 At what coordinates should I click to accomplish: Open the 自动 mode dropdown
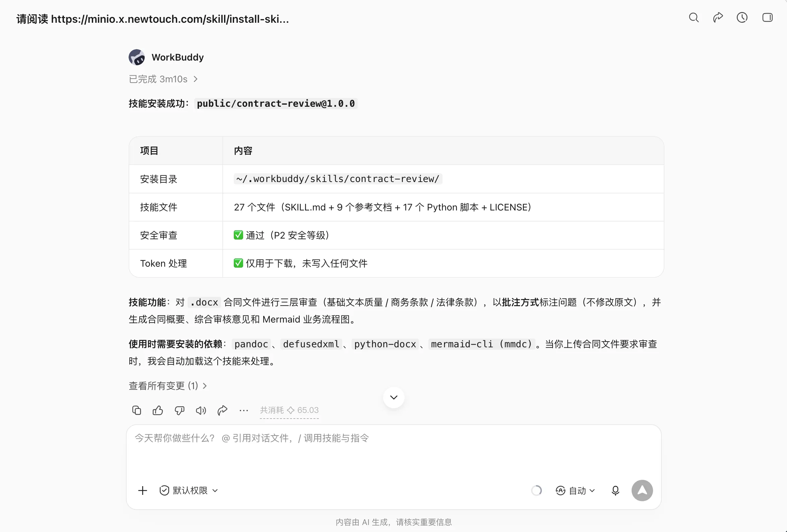pyautogui.click(x=575, y=491)
